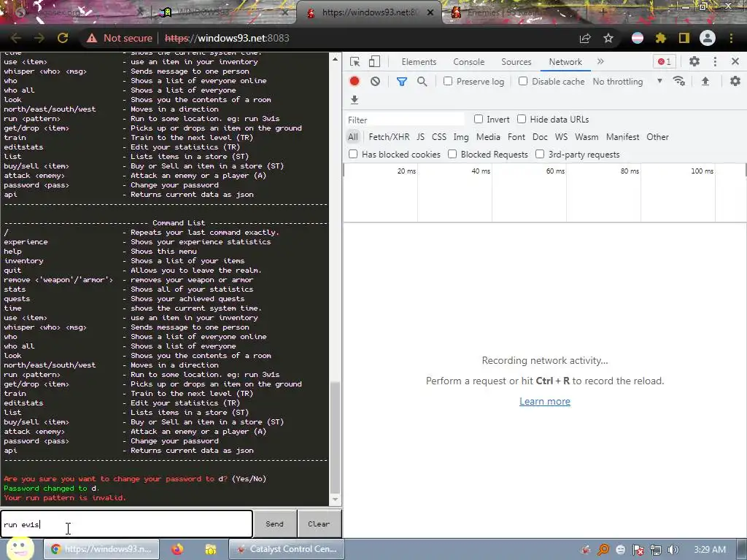The height and width of the screenshot is (560, 747).
Task: Switch to the Console tab
Action: point(469,62)
